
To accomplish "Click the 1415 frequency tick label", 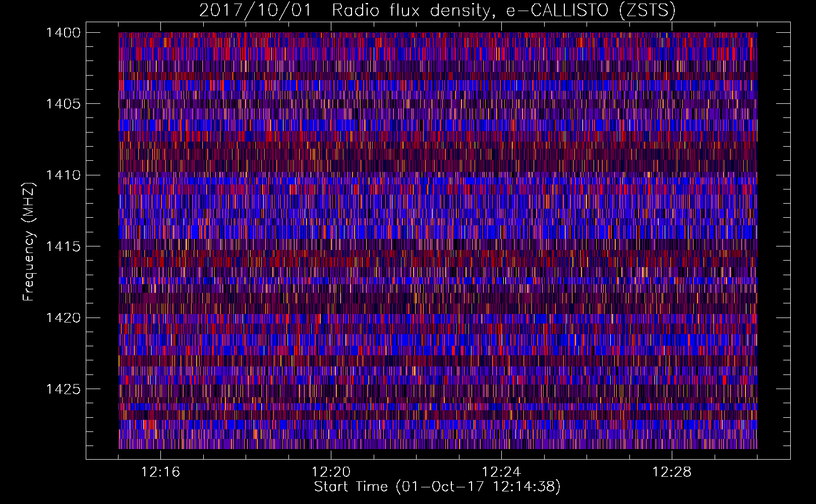I will pyautogui.click(x=63, y=246).
